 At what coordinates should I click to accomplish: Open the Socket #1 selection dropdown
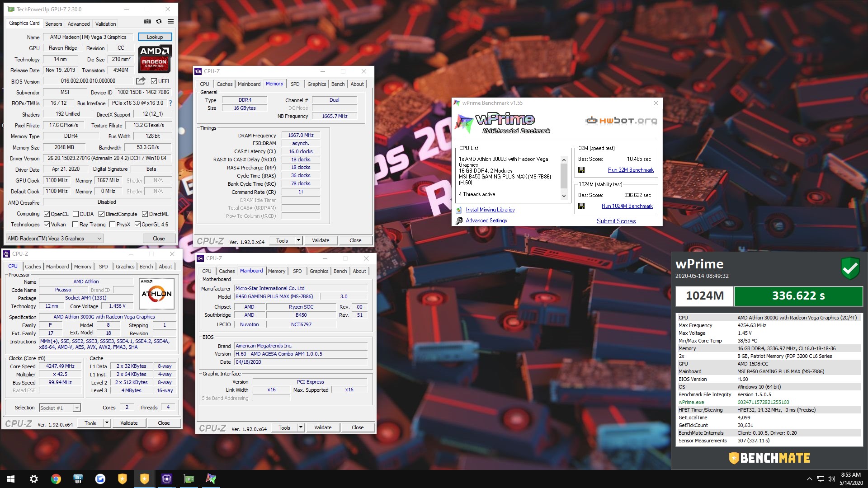point(60,408)
